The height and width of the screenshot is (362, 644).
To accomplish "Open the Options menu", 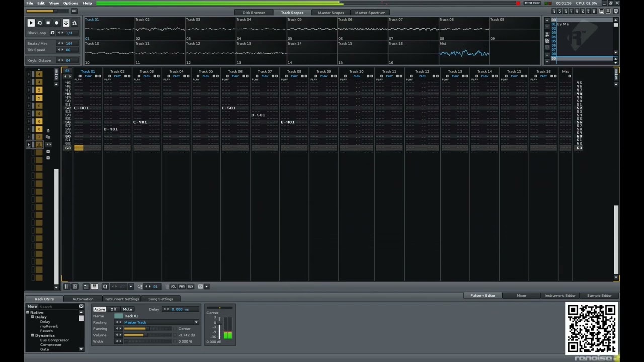I will [x=70, y=3].
